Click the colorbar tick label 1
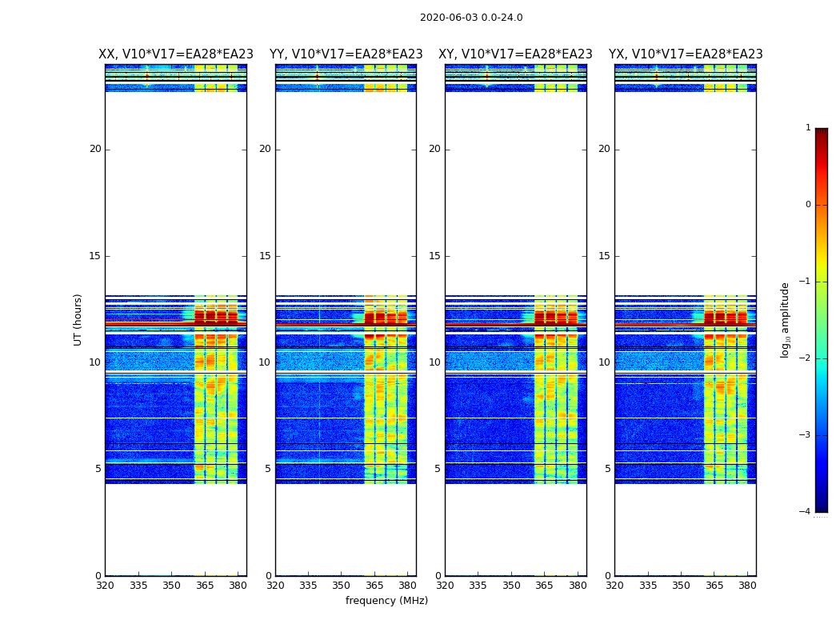 tap(808, 128)
